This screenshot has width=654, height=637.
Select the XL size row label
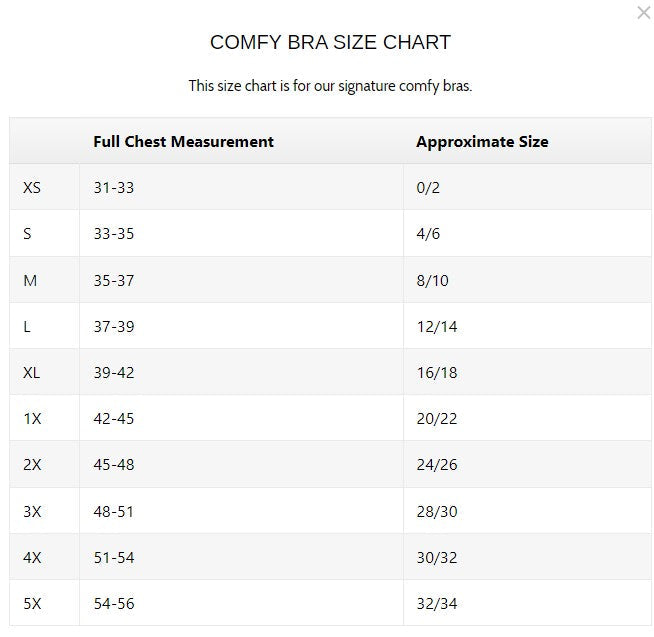pos(32,373)
